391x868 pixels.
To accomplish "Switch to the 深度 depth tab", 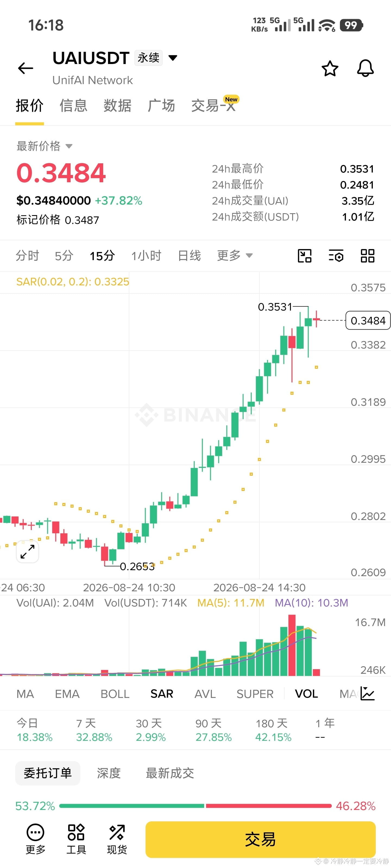I will point(109,773).
